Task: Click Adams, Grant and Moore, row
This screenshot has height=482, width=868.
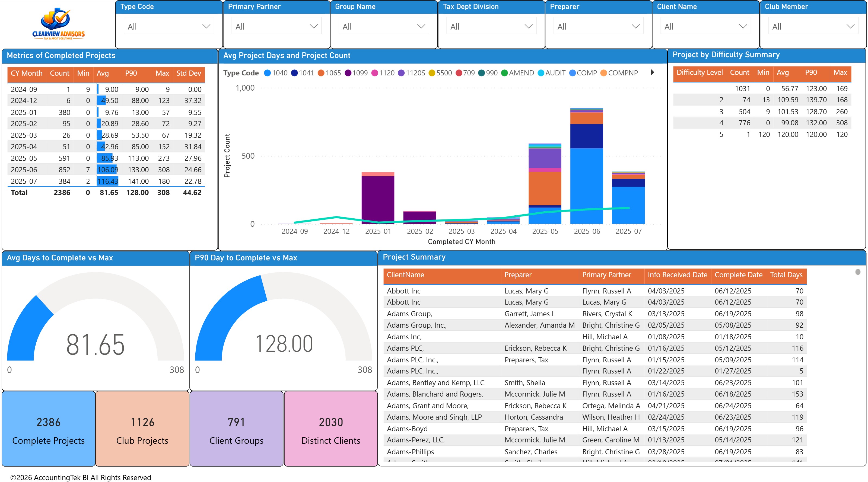Action: (x=595, y=406)
